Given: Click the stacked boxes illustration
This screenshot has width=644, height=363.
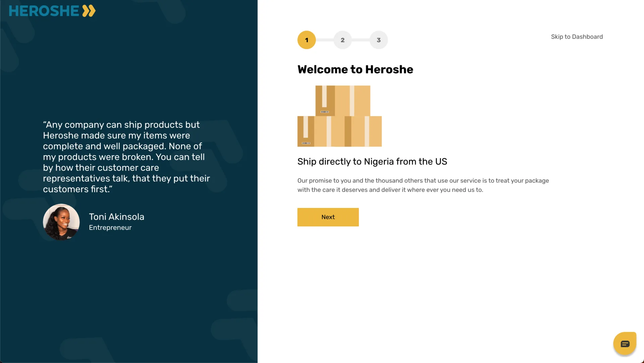Looking at the screenshot, I should click(x=339, y=116).
